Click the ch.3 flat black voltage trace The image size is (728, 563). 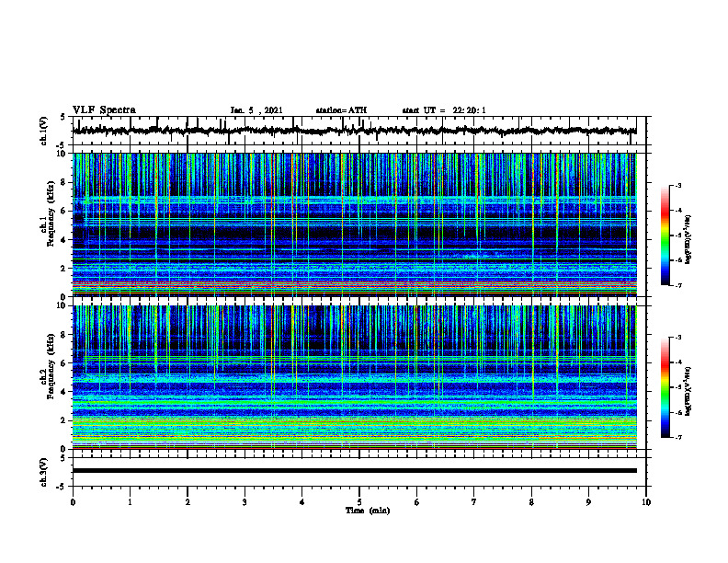coord(355,471)
